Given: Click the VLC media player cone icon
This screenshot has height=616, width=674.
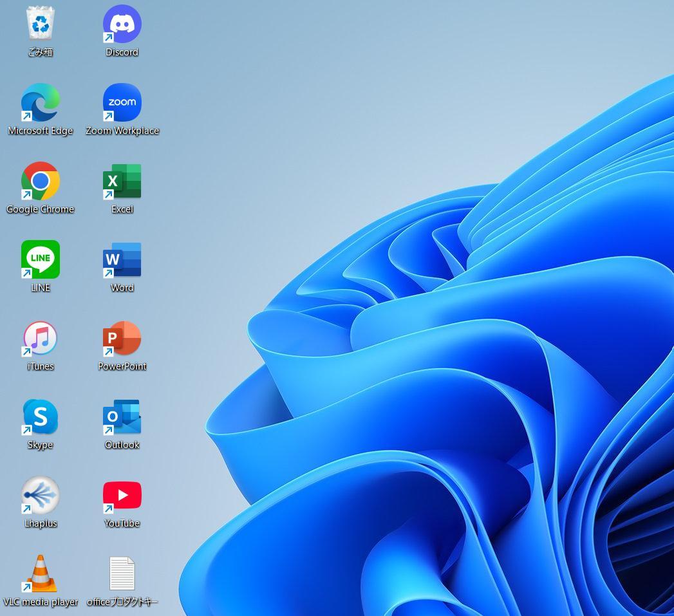Looking at the screenshot, I should [41, 574].
